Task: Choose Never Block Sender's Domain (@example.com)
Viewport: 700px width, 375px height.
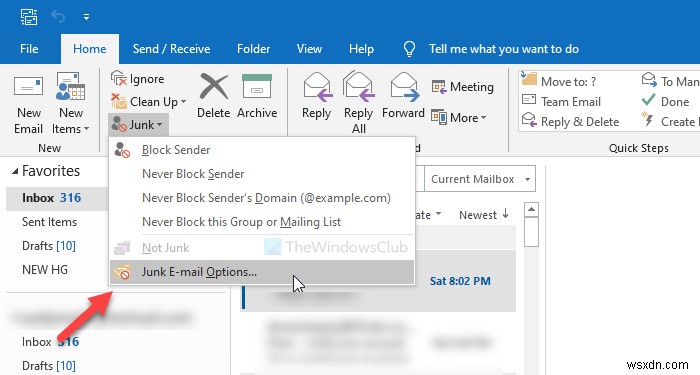Action: (x=262, y=198)
